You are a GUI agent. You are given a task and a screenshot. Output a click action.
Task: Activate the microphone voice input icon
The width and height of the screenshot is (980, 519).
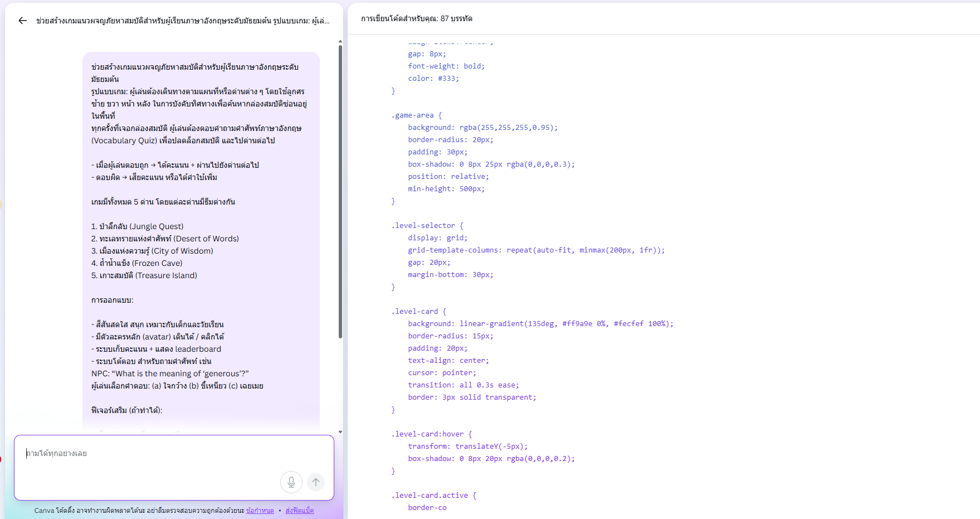[x=291, y=482]
